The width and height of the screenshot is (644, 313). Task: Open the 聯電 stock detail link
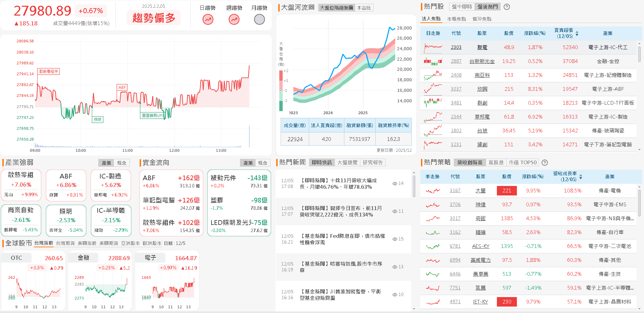(x=482, y=47)
